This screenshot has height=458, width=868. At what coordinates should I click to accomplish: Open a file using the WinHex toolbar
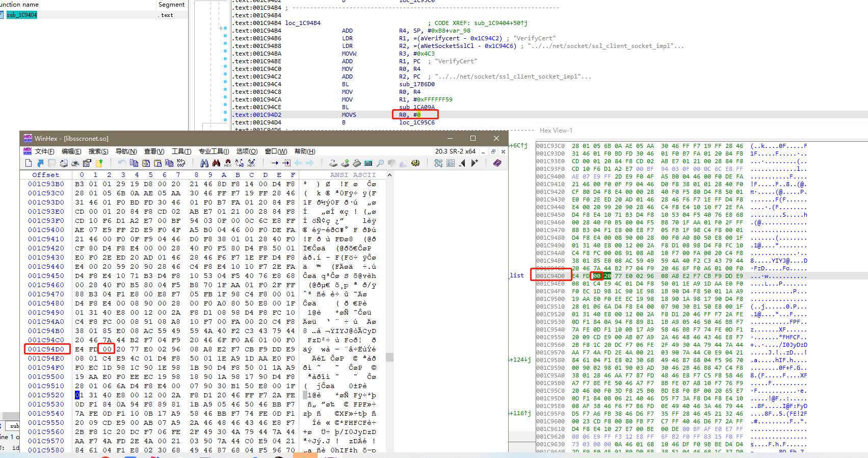pos(40,163)
